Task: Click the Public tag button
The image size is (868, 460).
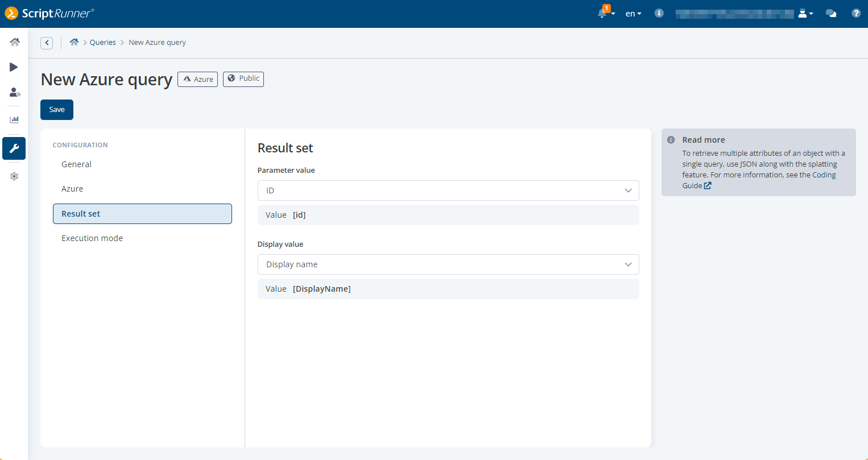Action: (x=243, y=78)
